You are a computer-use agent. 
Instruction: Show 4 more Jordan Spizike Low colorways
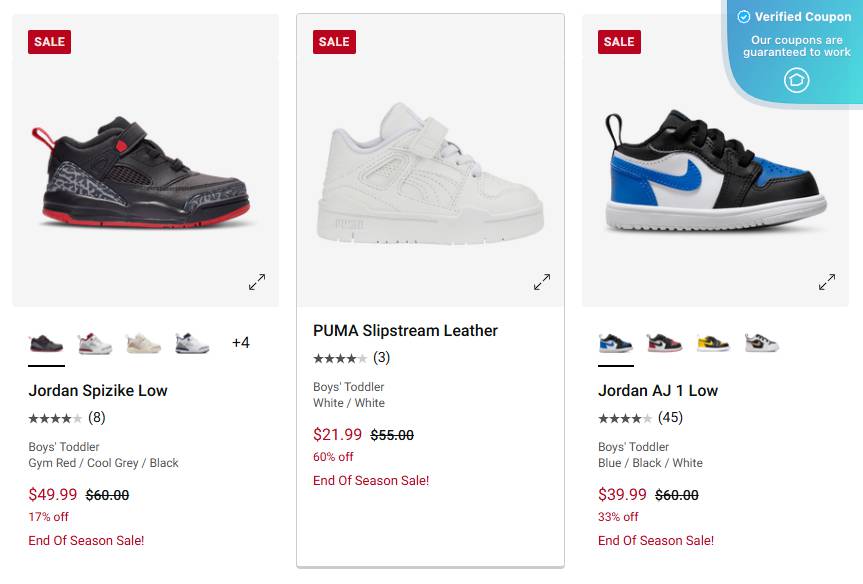240,342
